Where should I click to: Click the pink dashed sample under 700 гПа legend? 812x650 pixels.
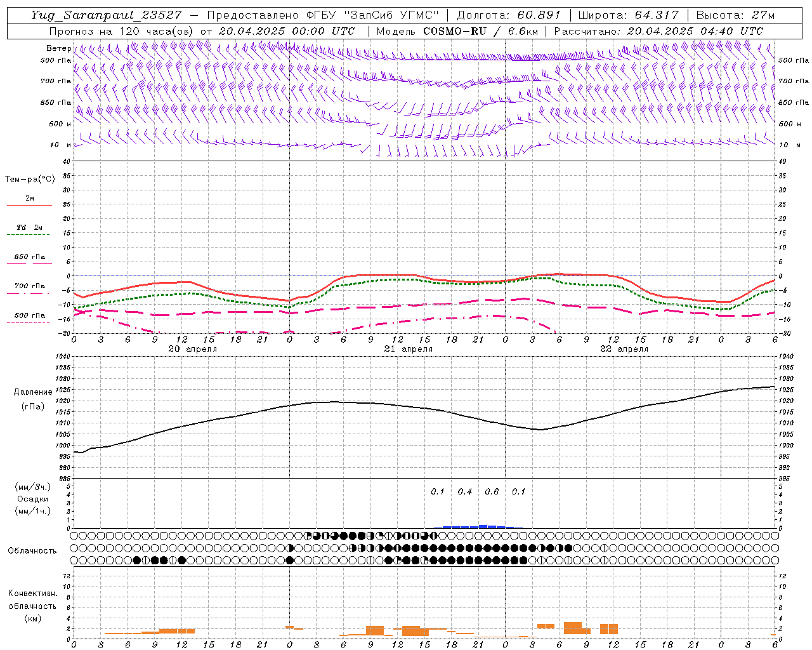tap(28, 293)
